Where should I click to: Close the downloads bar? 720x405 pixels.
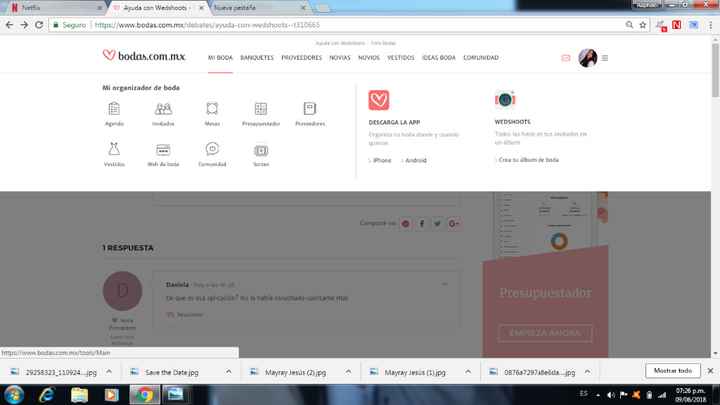[710, 371]
